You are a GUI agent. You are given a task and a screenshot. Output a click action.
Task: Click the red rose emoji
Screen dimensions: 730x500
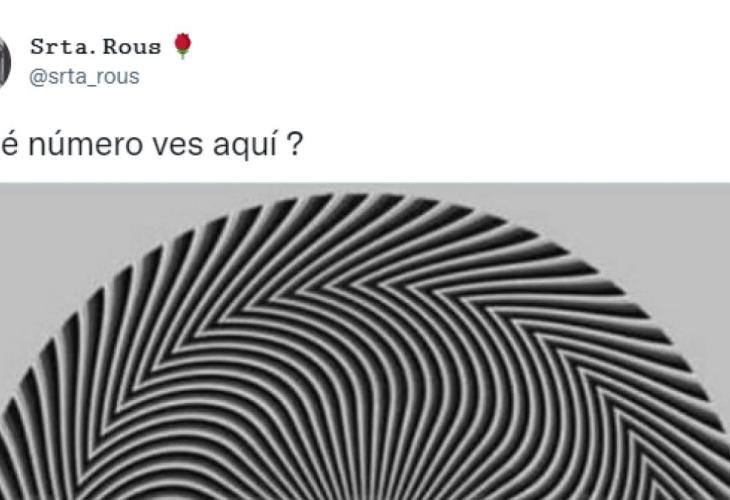coord(182,46)
